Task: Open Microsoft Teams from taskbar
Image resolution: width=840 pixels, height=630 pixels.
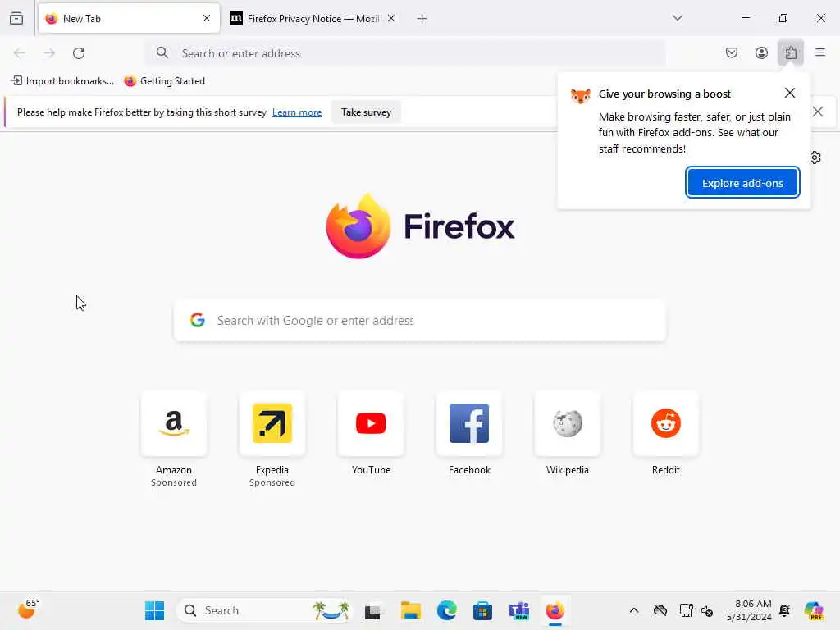Action: (519, 610)
